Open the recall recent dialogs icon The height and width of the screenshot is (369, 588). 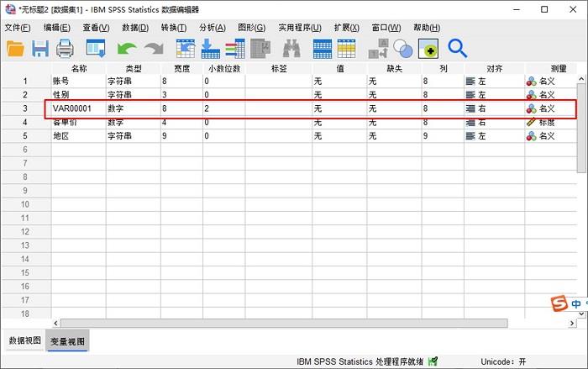(x=96, y=49)
